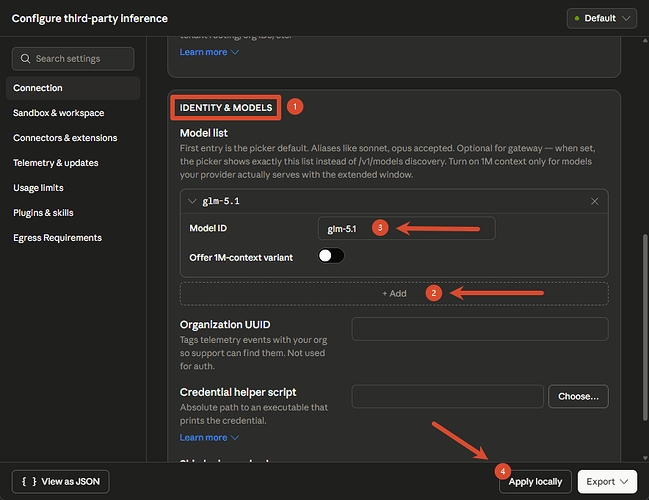Toggle Offer 1M-context variant switch
This screenshot has width=649, height=500.
coord(331,256)
